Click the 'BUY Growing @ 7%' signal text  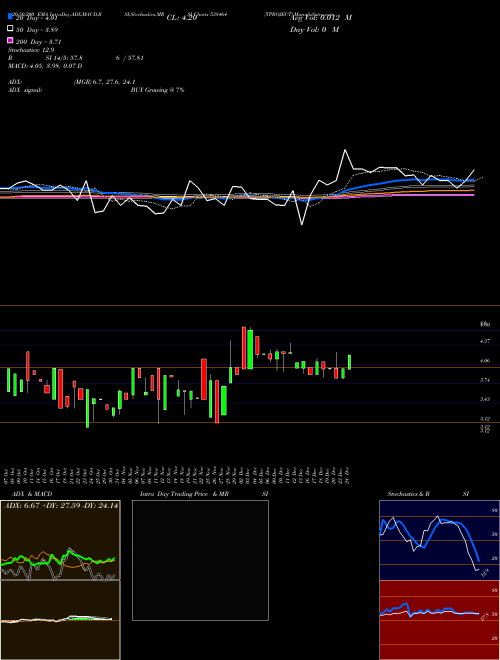point(157,90)
